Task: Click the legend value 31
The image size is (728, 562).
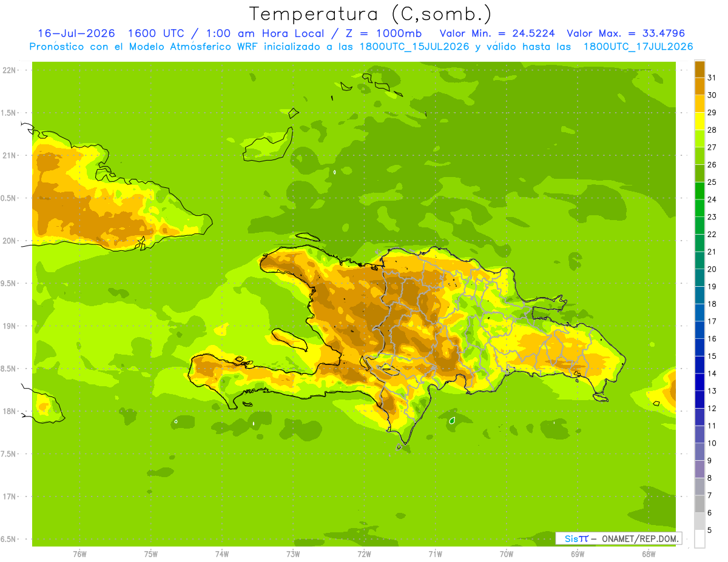Action: (712, 77)
